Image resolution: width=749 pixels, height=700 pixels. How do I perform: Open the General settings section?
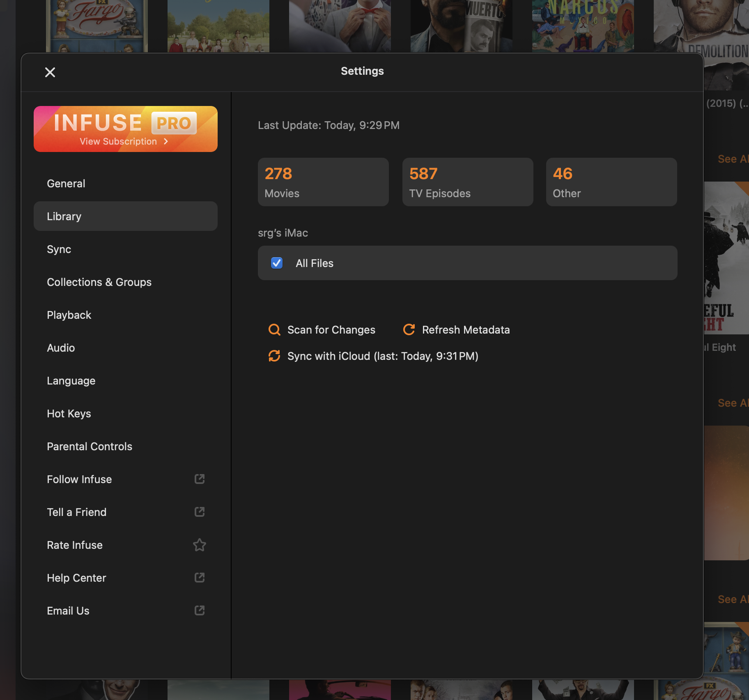(x=126, y=184)
